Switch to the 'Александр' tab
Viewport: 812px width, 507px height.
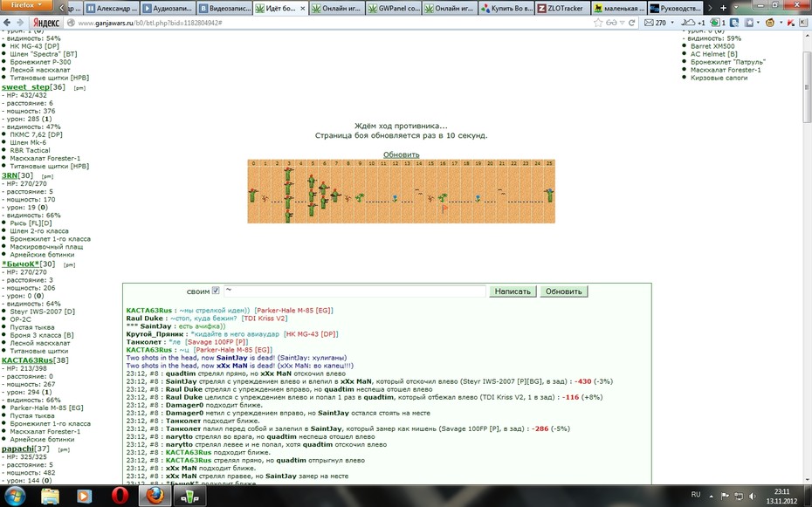pyautogui.click(x=112, y=8)
